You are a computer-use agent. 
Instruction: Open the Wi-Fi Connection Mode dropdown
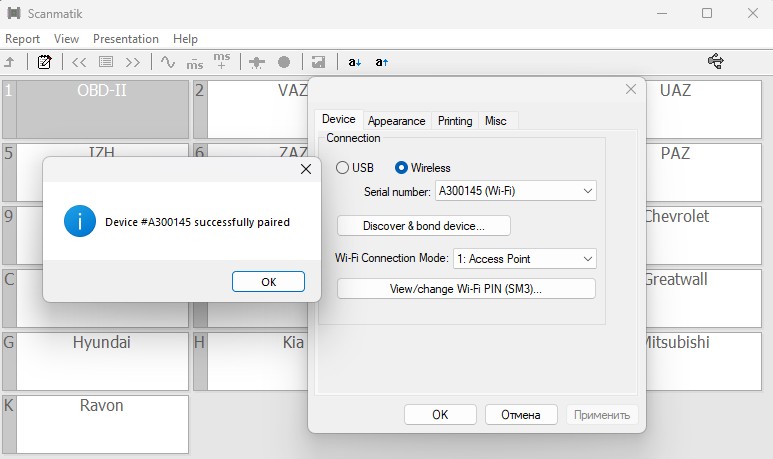click(524, 258)
